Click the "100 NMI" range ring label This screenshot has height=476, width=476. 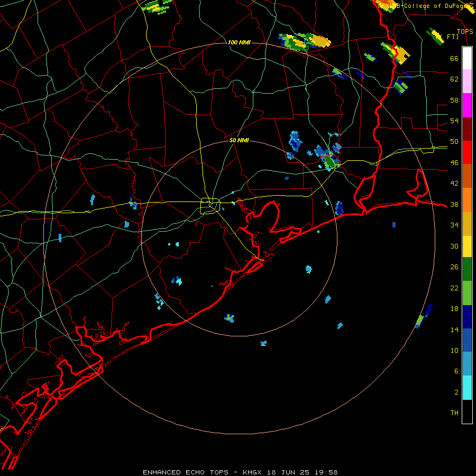pos(239,42)
